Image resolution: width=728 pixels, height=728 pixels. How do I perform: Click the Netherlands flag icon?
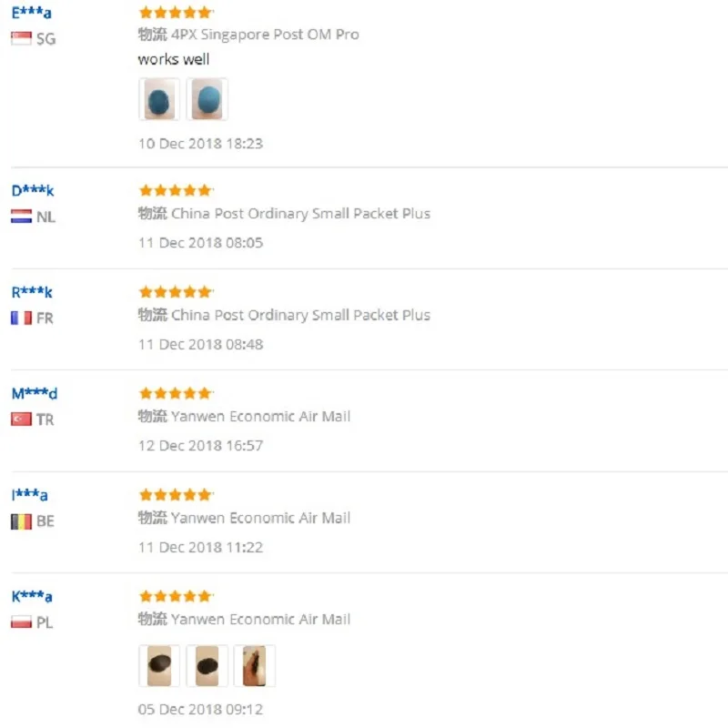click(21, 217)
